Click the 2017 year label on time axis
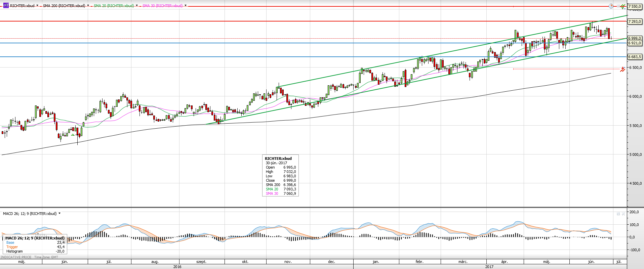 click(x=489, y=267)
